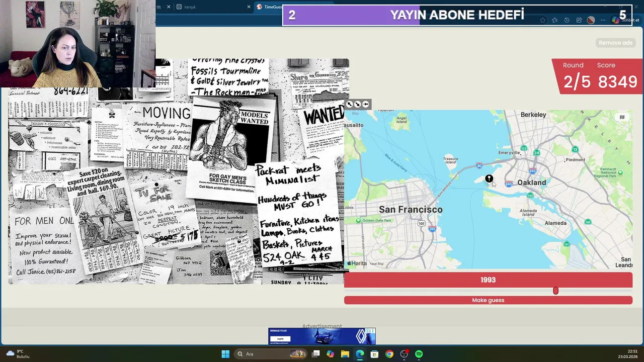
Task: Click the taskbar search box Ara
Action: pos(272,354)
